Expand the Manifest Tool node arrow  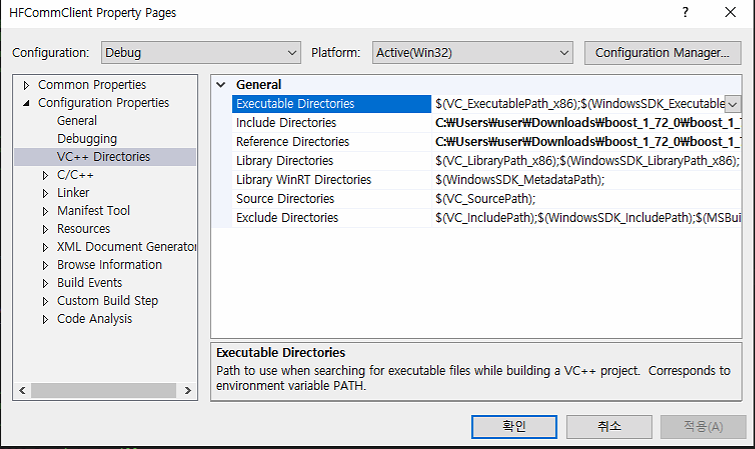tap(45, 211)
